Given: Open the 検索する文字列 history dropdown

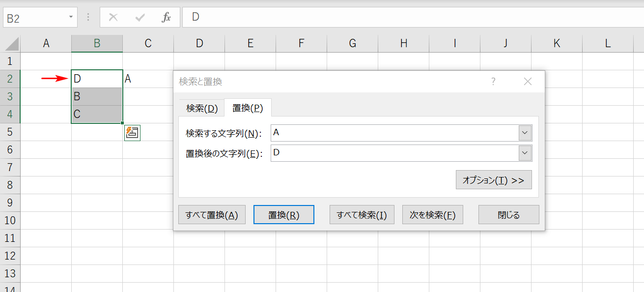Looking at the screenshot, I should tap(525, 133).
